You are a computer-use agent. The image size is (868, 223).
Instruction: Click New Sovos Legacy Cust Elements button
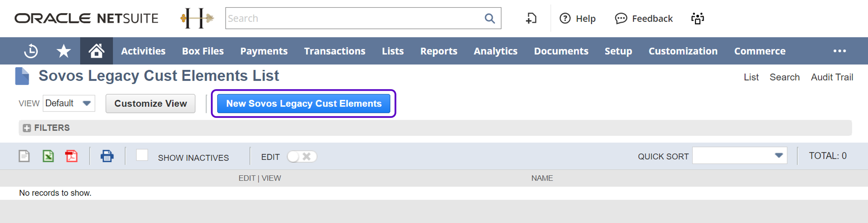[303, 104]
